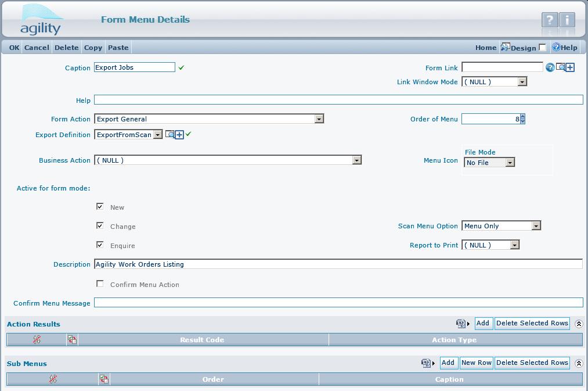Enable the Confirm Menu Action checkbox

(x=100, y=284)
